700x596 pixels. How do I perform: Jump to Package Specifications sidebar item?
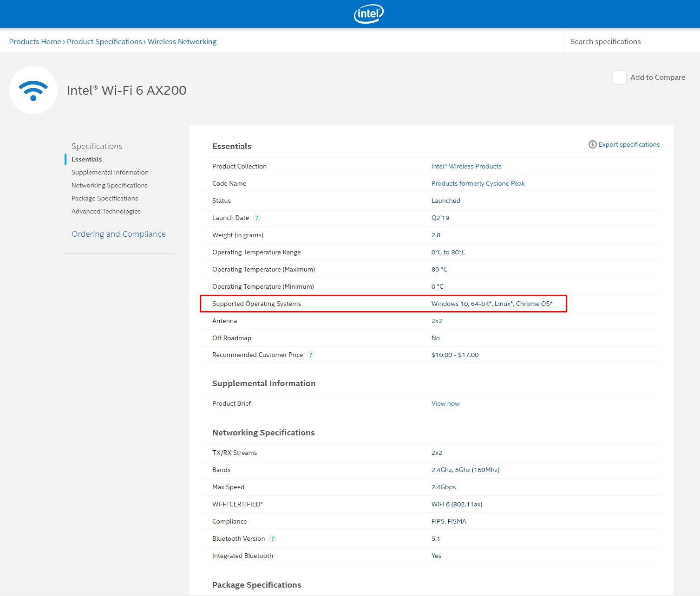pyautogui.click(x=105, y=198)
